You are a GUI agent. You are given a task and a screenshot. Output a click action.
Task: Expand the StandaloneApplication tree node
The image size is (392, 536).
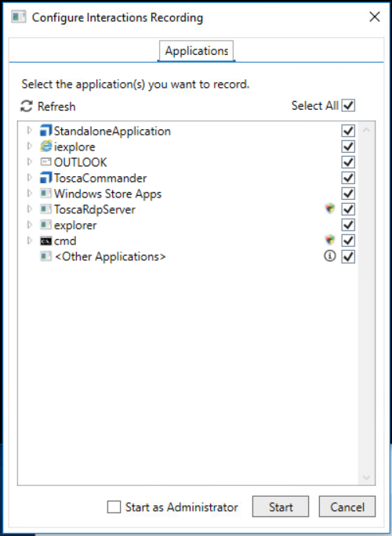click(x=30, y=130)
